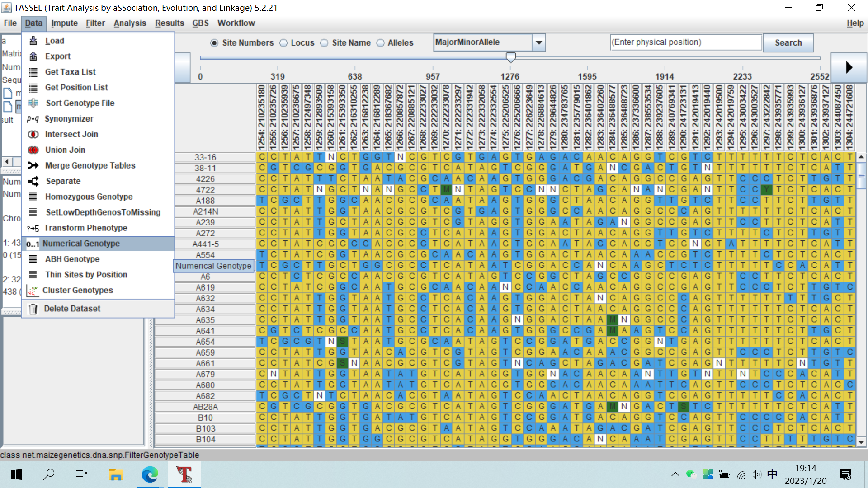Viewport: 868px width, 488px height.
Task: Switch display to Alleles
Action: click(x=382, y=42)
